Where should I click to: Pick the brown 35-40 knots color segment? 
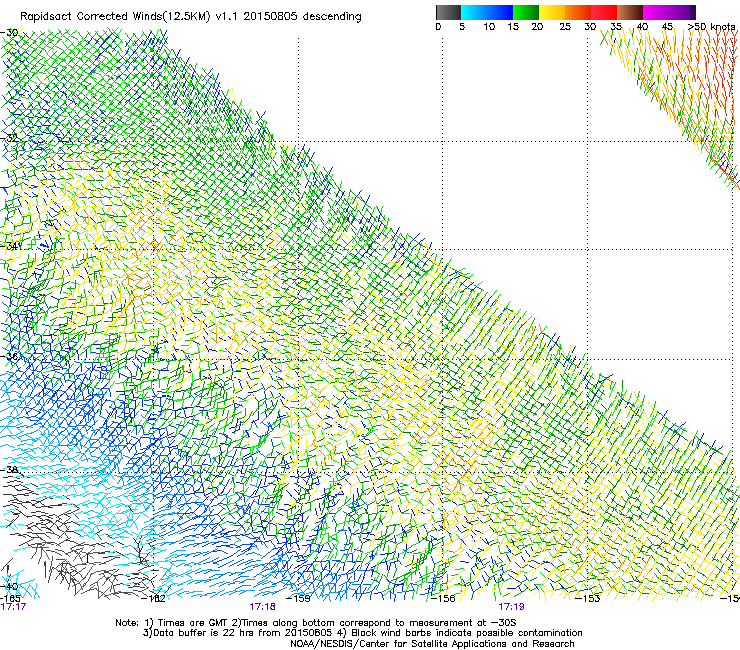(x=630, y=12)
